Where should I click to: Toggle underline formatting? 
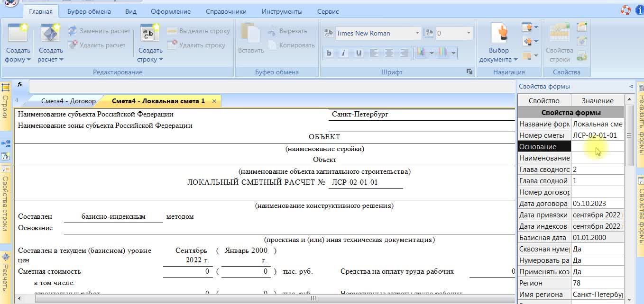point(359,53)
